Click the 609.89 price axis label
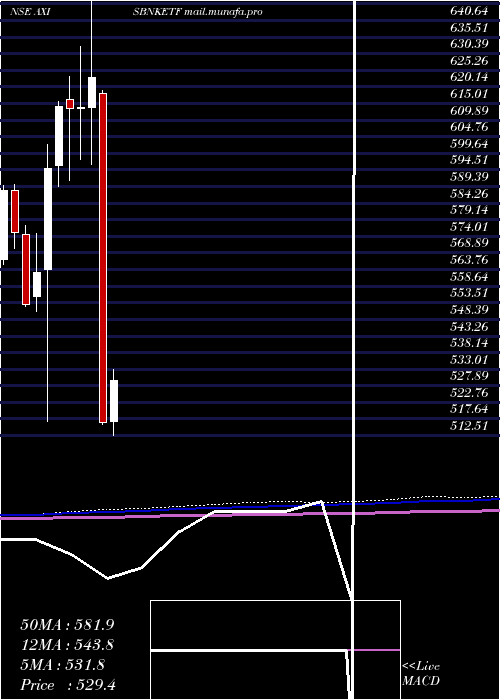The height and width of the screenshot is (700, 500). click(x=468, y=112)
